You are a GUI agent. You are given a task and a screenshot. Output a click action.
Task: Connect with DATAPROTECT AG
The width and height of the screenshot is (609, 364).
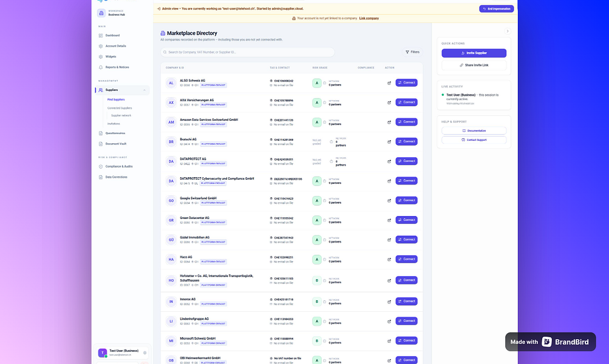coord(406,161)
